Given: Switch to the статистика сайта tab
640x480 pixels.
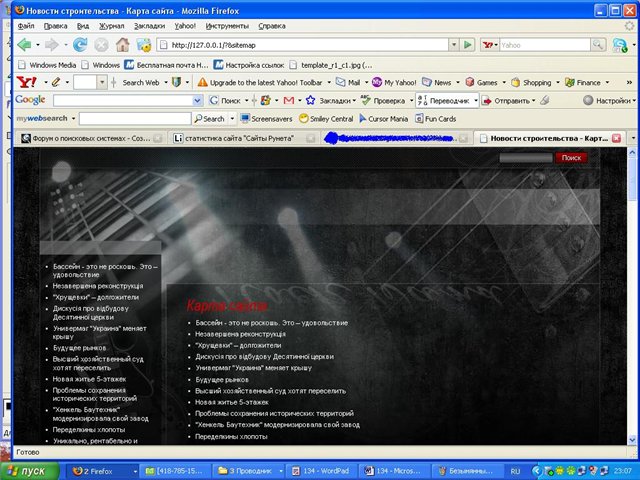Looking at the screenshot, I should (239, 138).
